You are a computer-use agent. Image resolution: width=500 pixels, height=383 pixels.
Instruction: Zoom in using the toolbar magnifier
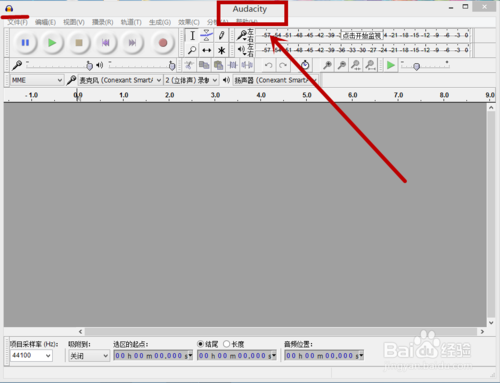pyautogui.click(x=327, y=65)
